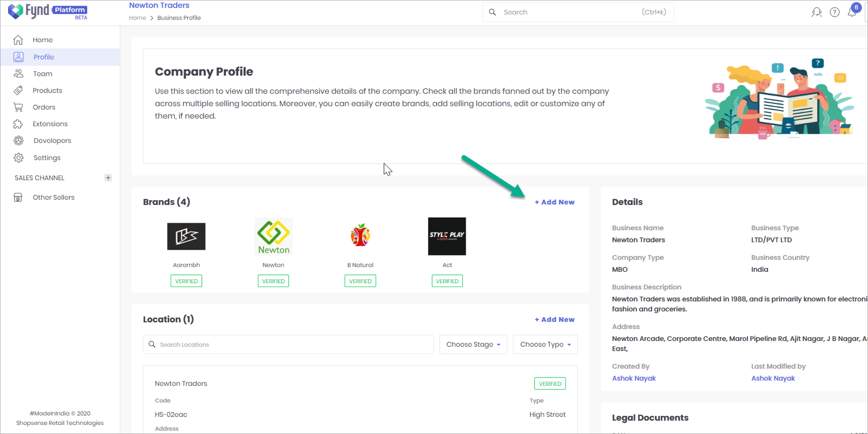Image resolution: width=868 pixels, height=434 pixels.
Task: Add a new sales channel with plus icon
Action: [108, 178]
